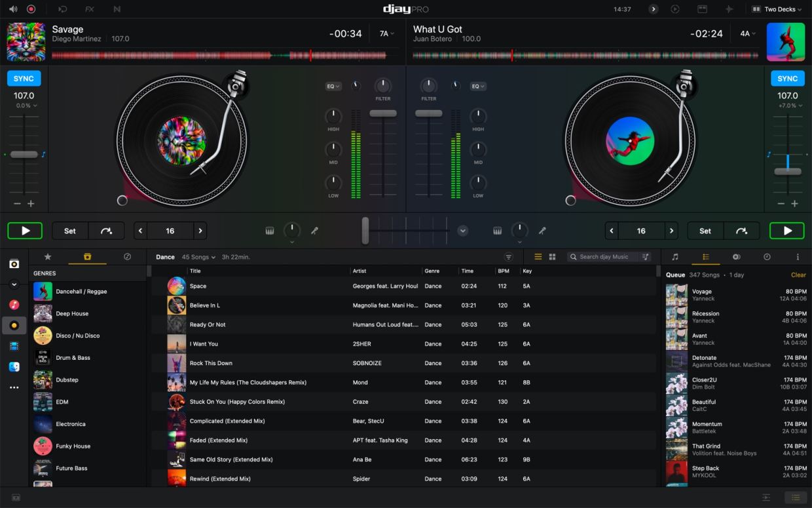Click the speaker volume icon in the top bar

coord(13,9)
